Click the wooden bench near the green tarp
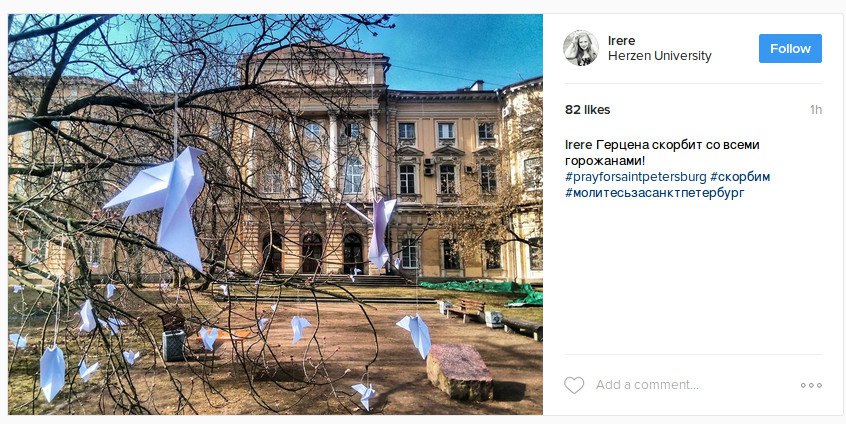This screenshot has width=846, height=424. tap(466, 309)
